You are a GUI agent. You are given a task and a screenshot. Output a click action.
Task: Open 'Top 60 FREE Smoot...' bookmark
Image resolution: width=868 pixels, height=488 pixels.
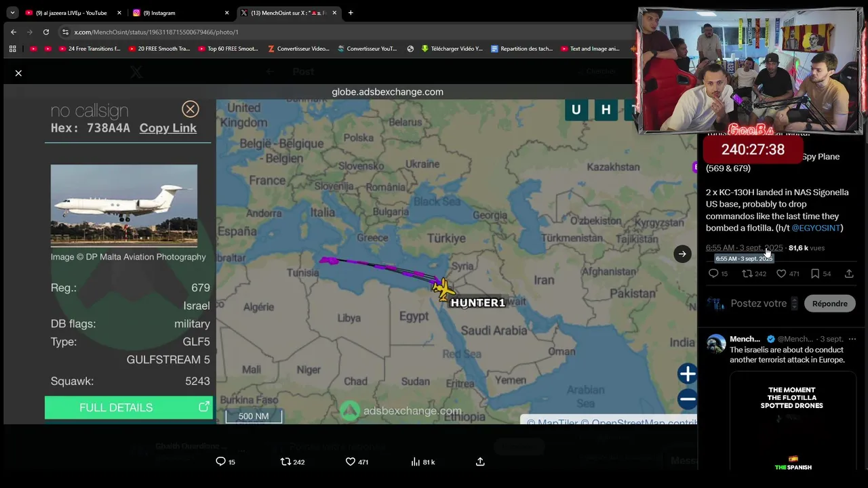pos(229,49)
